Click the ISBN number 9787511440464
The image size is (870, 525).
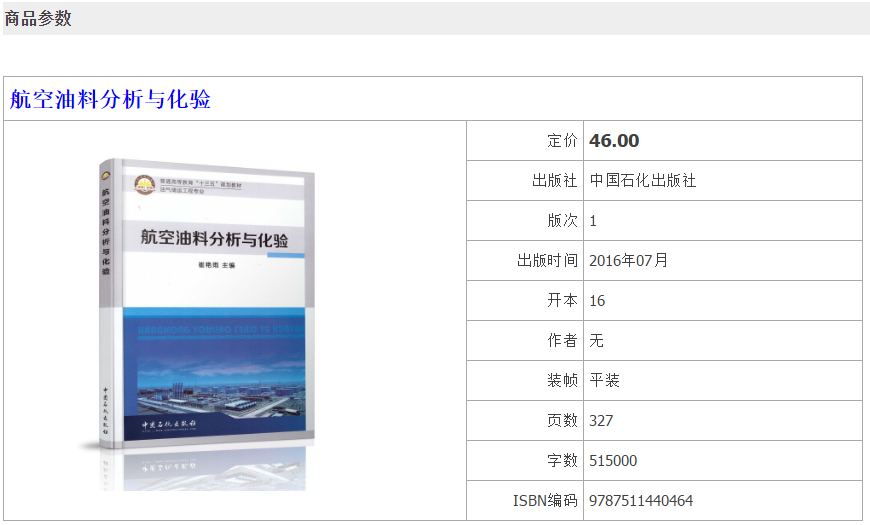641,501
